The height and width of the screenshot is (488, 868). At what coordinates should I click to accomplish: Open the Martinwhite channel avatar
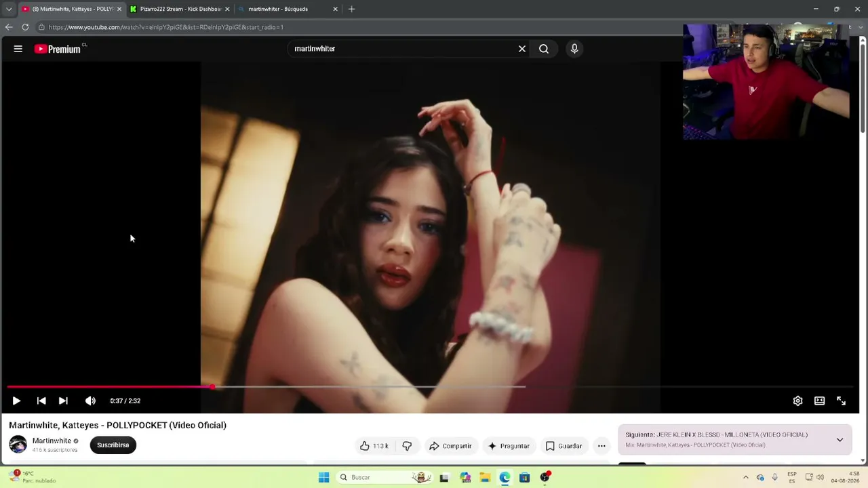(x=18, y=445)
